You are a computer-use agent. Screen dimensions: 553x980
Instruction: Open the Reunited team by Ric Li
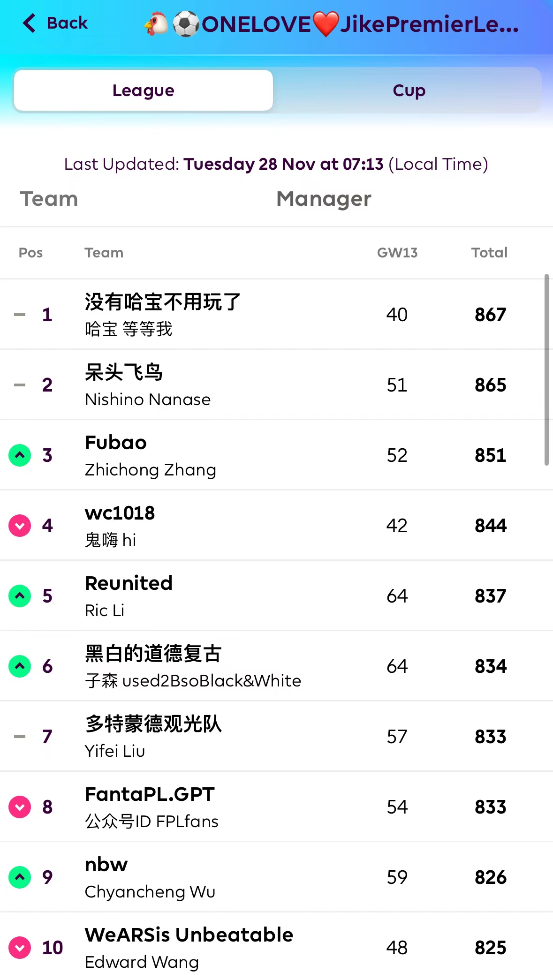tap(129, 584)
